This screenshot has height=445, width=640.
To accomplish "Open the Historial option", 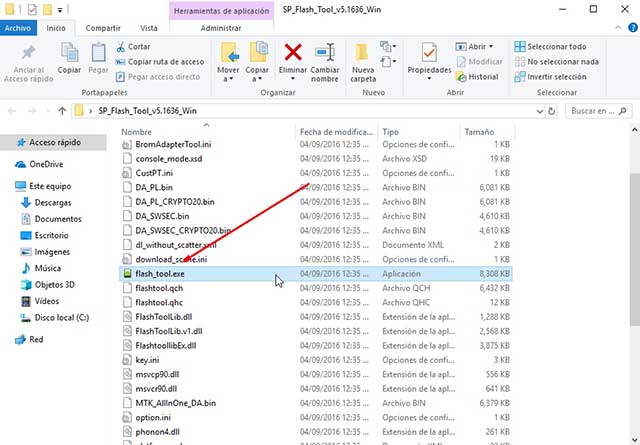I will tap(477, 77).
